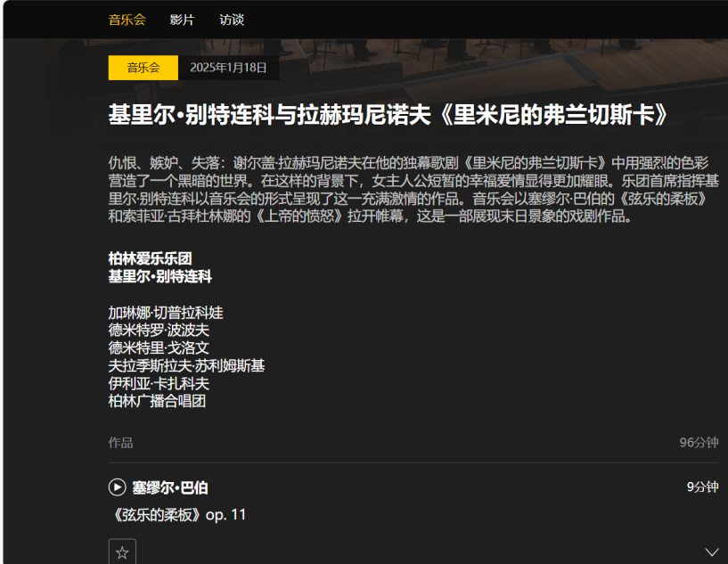This screenshot has width=728, height=564.
Task: Open conductor link 基里尔·别特连科
Action: click(160, 276)
